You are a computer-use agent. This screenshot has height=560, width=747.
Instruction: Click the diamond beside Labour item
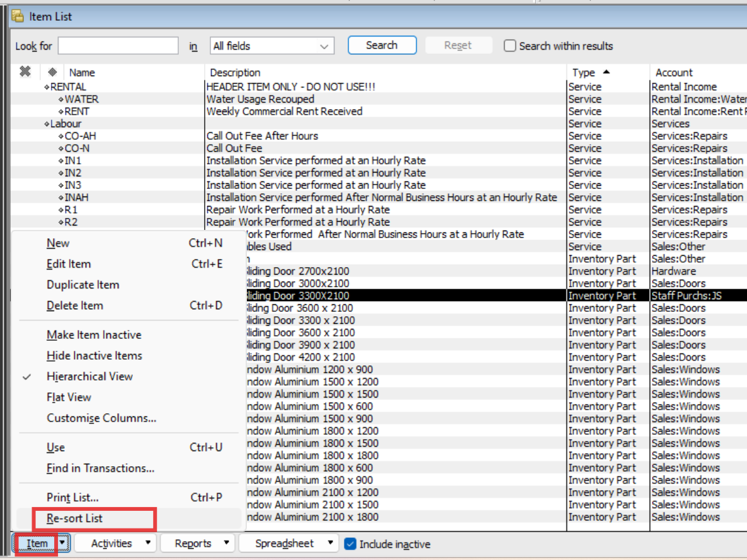[x=47, y=124]
